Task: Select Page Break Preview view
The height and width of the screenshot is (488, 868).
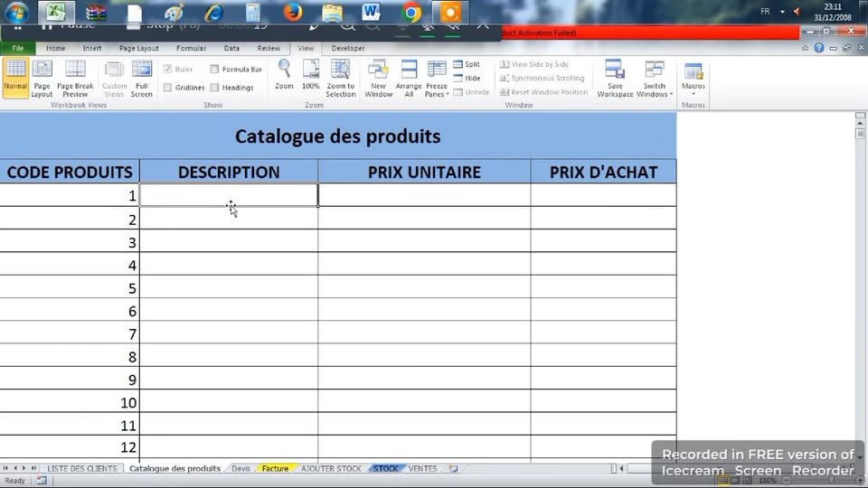Action: 75,78
